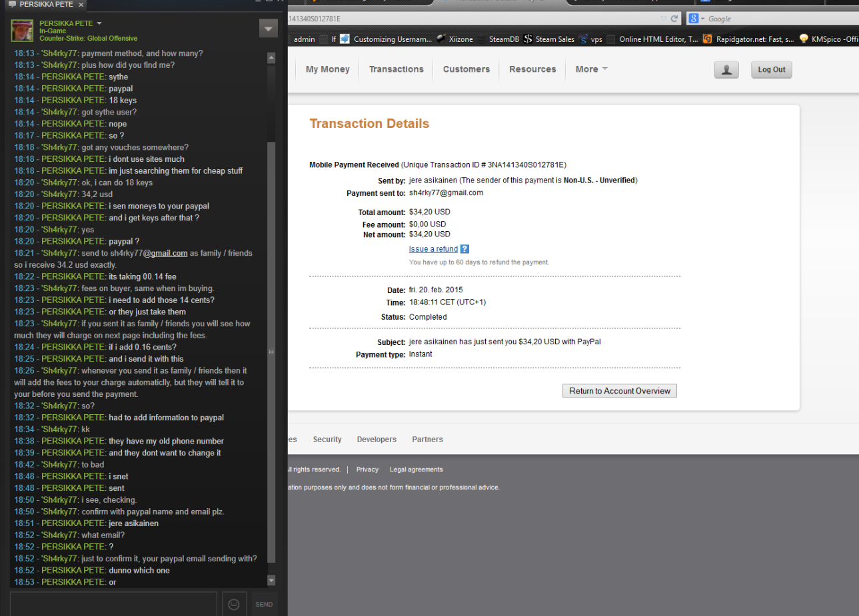Open the Partners footer link
The width and height of the screenshot is (859, 616).
[427, 440]
